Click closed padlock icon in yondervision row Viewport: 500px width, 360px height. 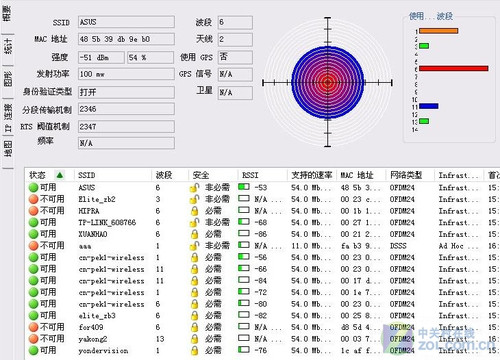tap(194, 351)
